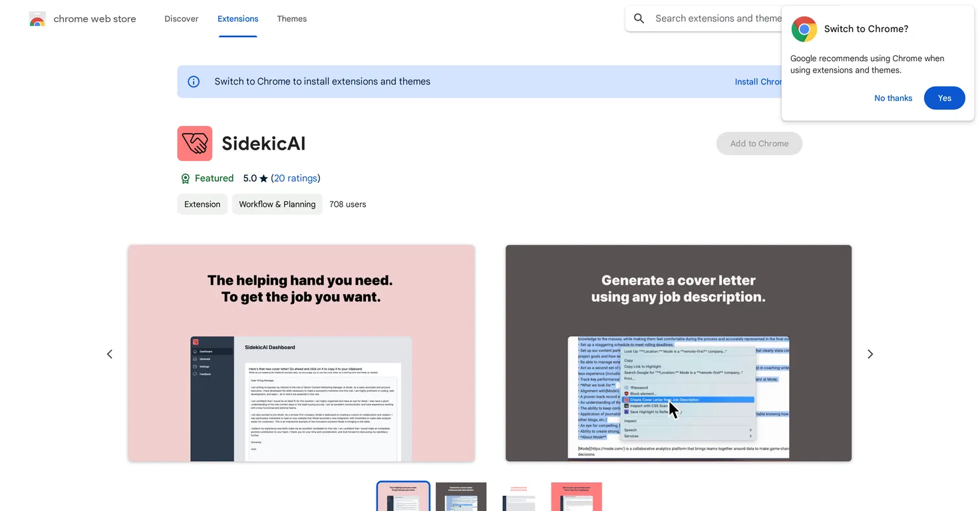This screenshot has width=980, height=511.
Task: Click the Install Chrome link in banner
Action: [758, 82]
